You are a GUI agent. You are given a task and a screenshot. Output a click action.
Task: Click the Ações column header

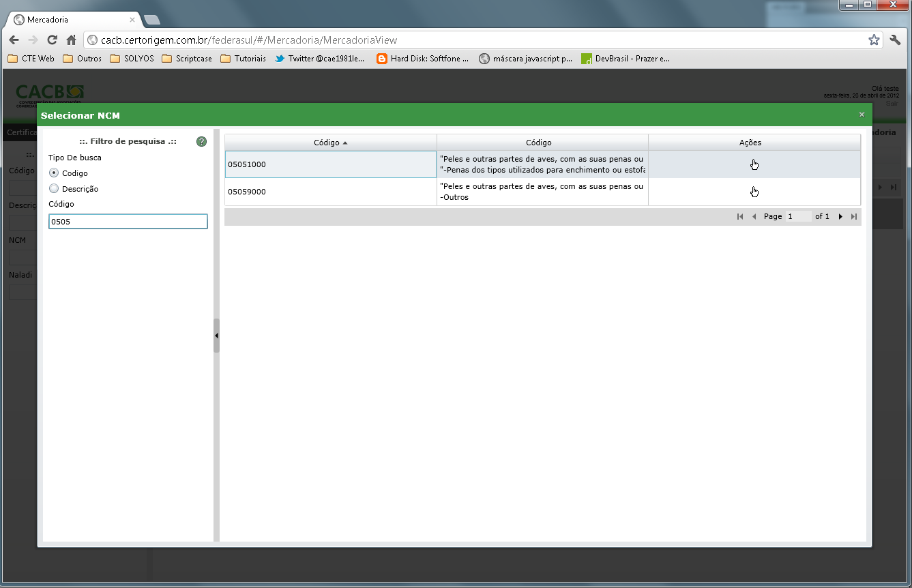coord(754,143)
